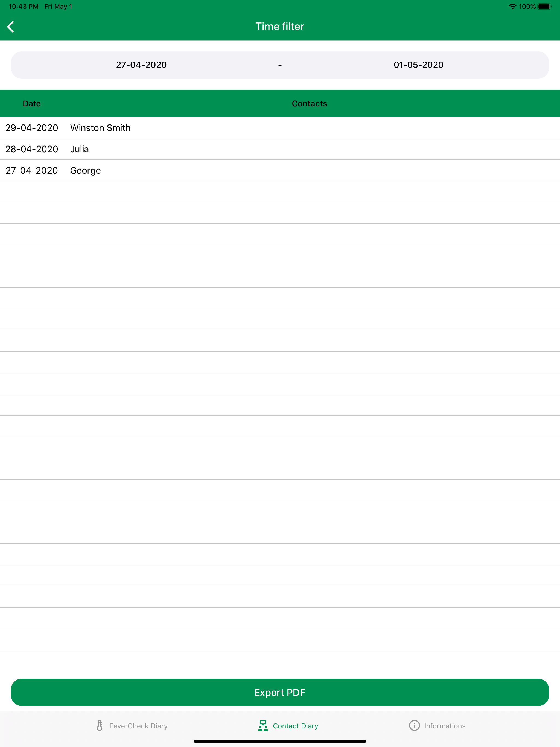The height and width of the screenshot is (747, 560).
Task: Tap the Wi-Fi status icon
Action: (512, 6)
